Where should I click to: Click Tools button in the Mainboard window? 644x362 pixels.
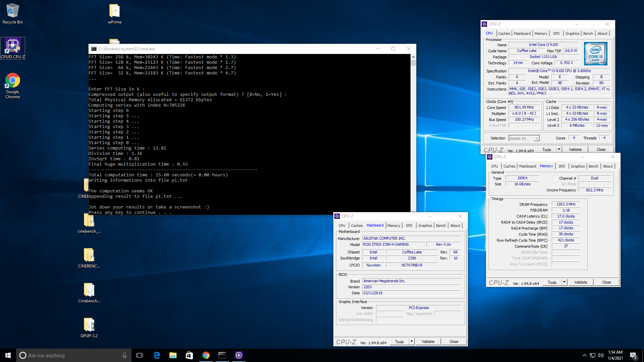point(399,342)
